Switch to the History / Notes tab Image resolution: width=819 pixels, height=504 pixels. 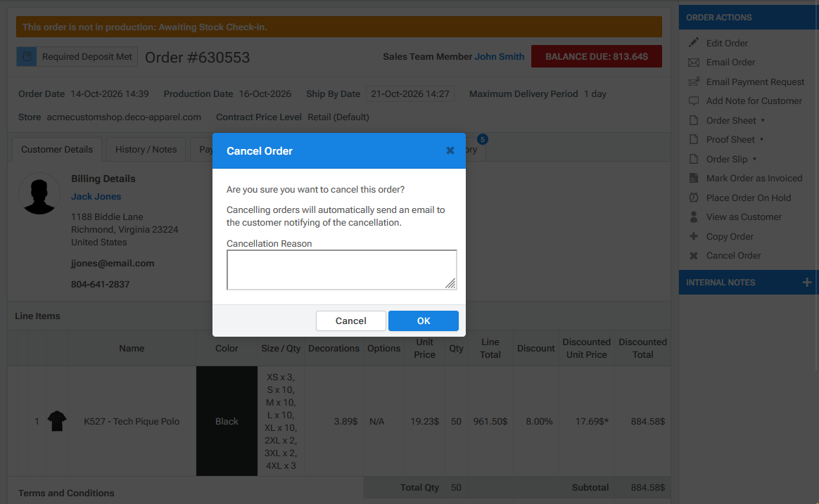(x=146, y=149)
